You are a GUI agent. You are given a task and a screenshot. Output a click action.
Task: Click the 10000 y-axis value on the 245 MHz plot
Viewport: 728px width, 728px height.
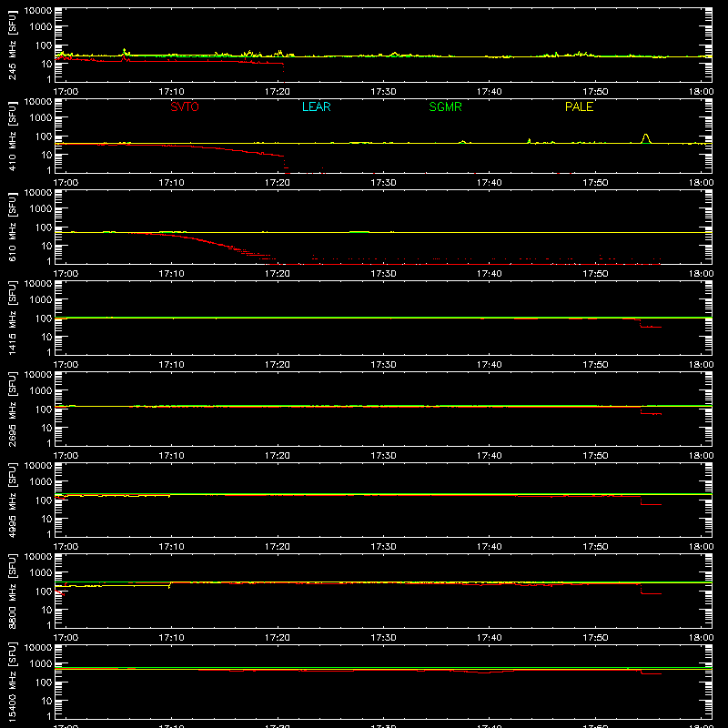38,11
